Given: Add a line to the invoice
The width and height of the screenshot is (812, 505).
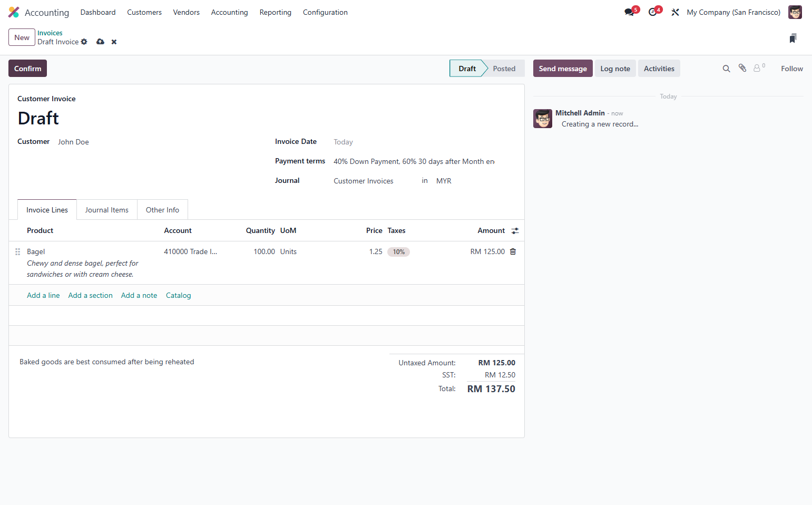Looking at the screenshot, I should pyautogui.click(x=43, y=295).
